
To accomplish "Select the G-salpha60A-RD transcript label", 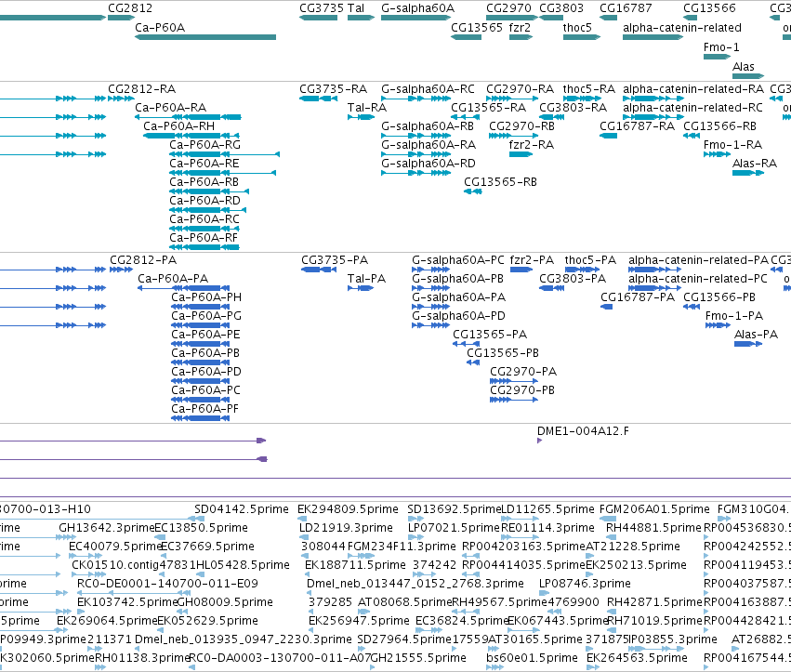I will point(428,164).
